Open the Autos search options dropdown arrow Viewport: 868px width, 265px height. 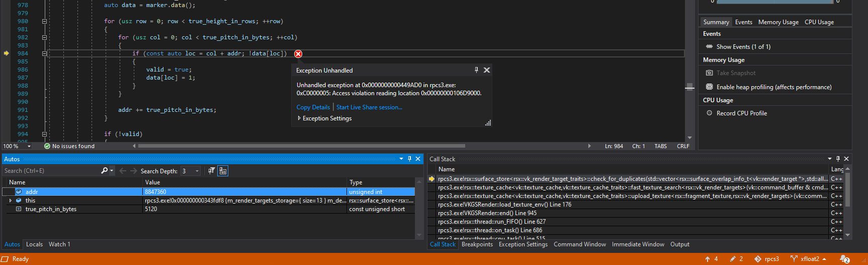112,171
